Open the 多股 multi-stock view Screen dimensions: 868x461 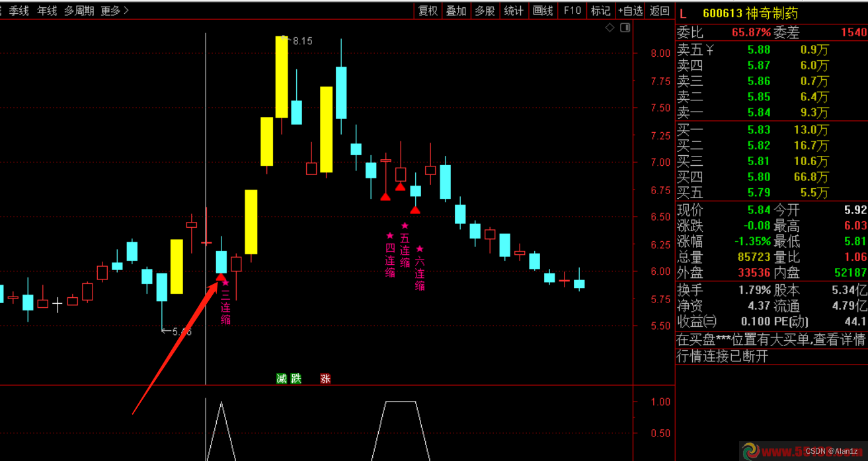pyautogui.click(x=485, y=11)
